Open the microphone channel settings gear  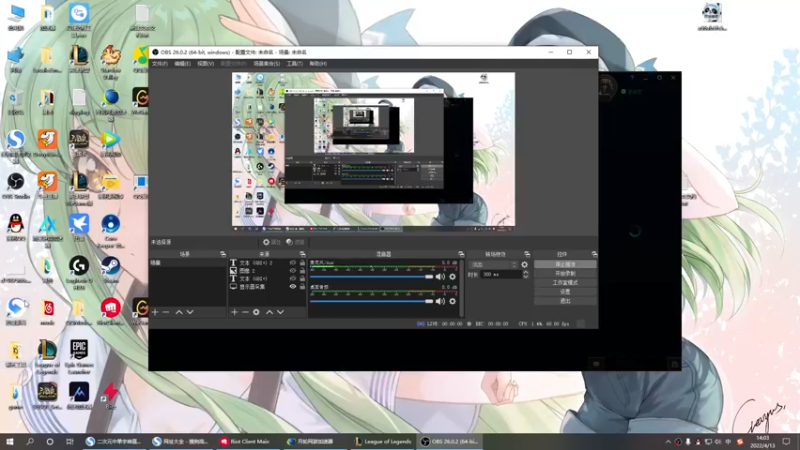452,277
